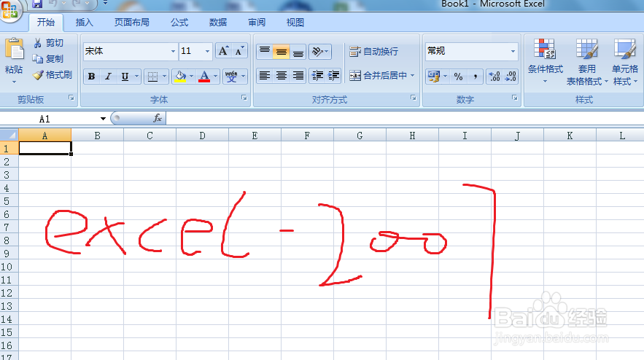This screenshot has height=360, width=644.
Task: Open the 视图 (View) tab
Action: click(295, 22)
